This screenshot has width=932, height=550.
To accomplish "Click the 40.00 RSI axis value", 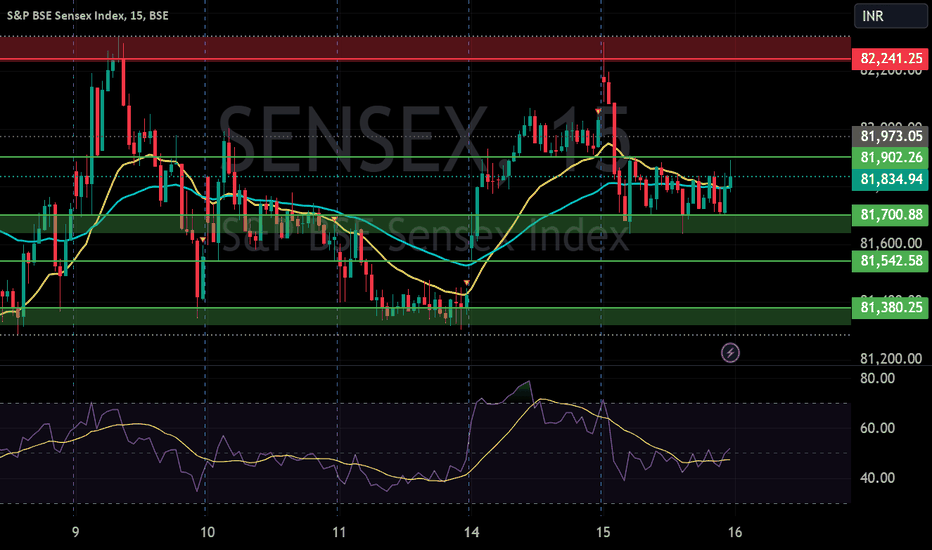I will click(x=877, y=477).
